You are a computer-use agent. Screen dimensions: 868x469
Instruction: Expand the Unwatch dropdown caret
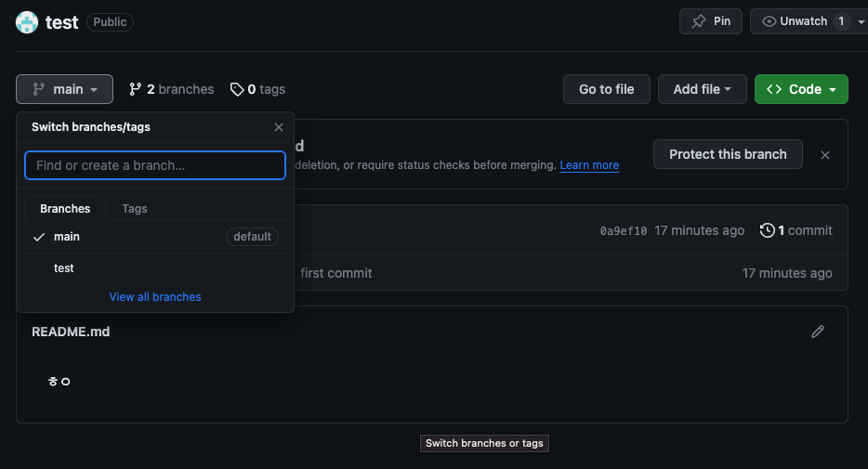(861, 21)
